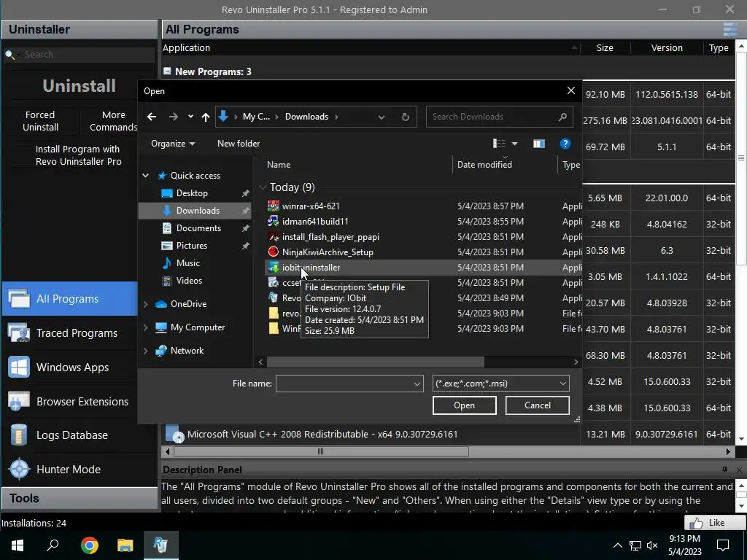747x560 pixels.
Task: Open Traced Programs in Revo sidebar
Action: (69, 332)
